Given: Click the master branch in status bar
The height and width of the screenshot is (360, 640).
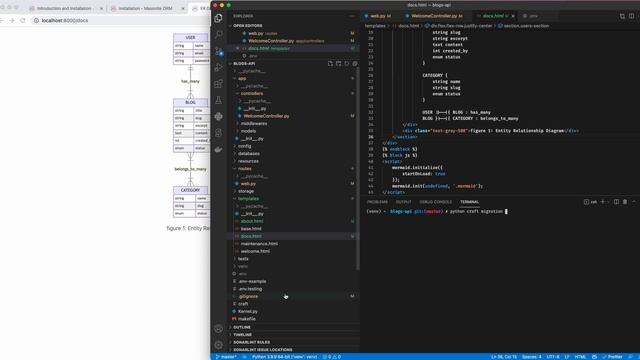Looking at the screenshot, I should [226, 357].
